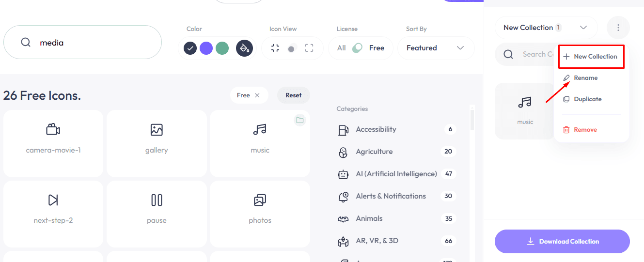Click the Accessibility fuel pump icon
The image size is (644, 262).
click(343, 130)
